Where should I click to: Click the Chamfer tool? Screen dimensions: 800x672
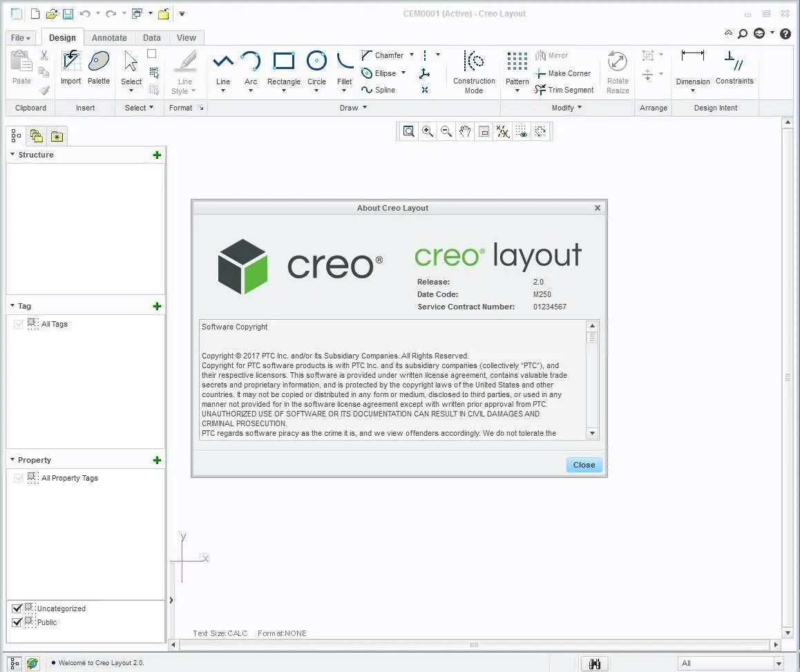383,55
